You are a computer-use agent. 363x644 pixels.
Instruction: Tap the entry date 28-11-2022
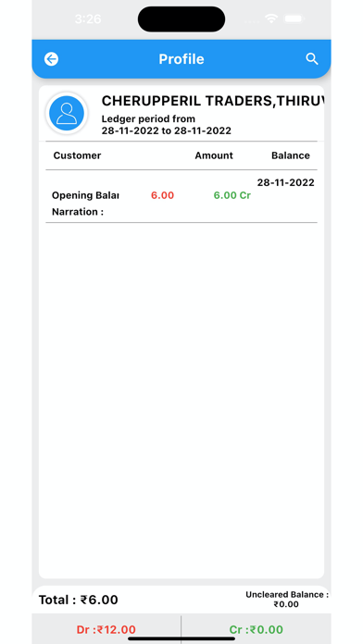pyautogui.click(x=286, y=183)
